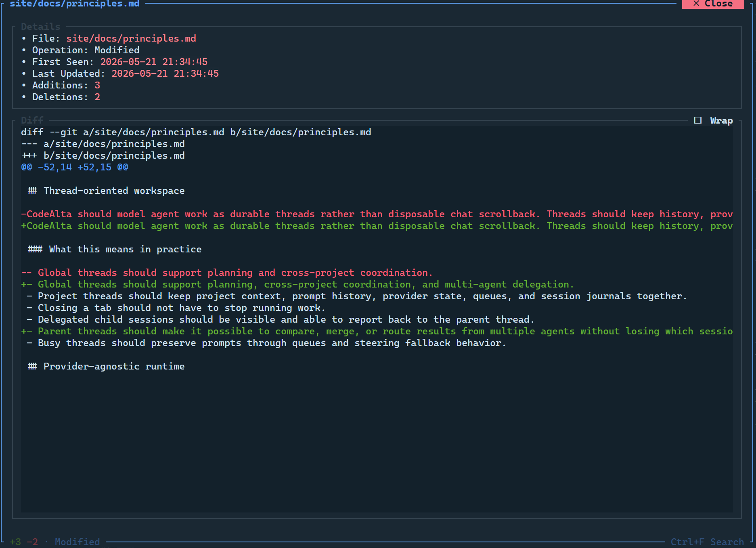Click the hunk header @@ -52,14 +52,15 @@

[x=75, y=167]
